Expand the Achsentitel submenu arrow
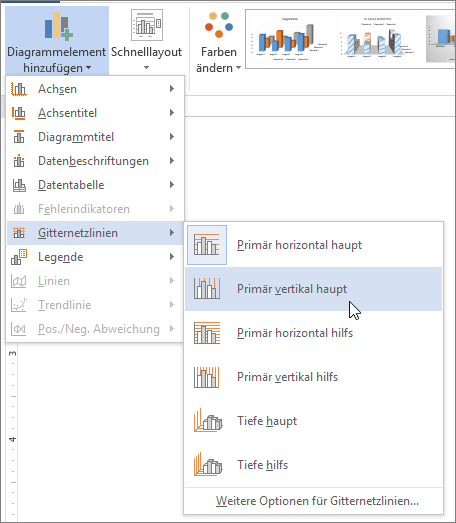 click(172, 113)
